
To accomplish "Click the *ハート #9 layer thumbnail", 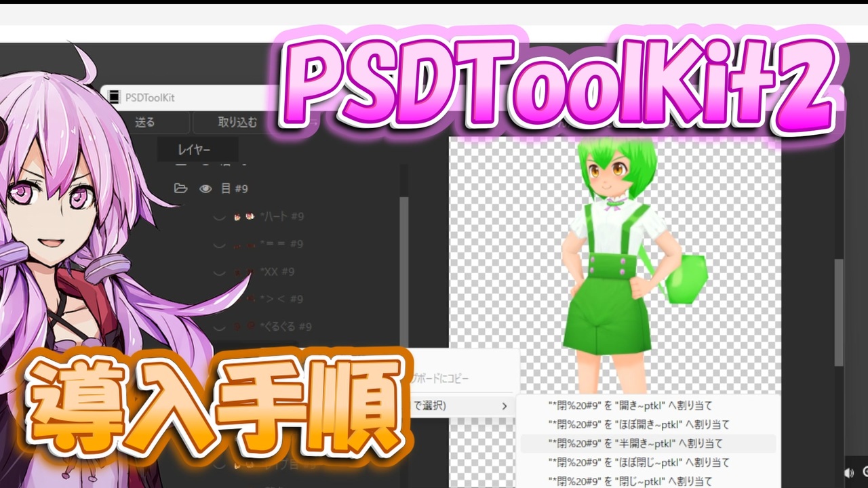I will coord(243,217).
